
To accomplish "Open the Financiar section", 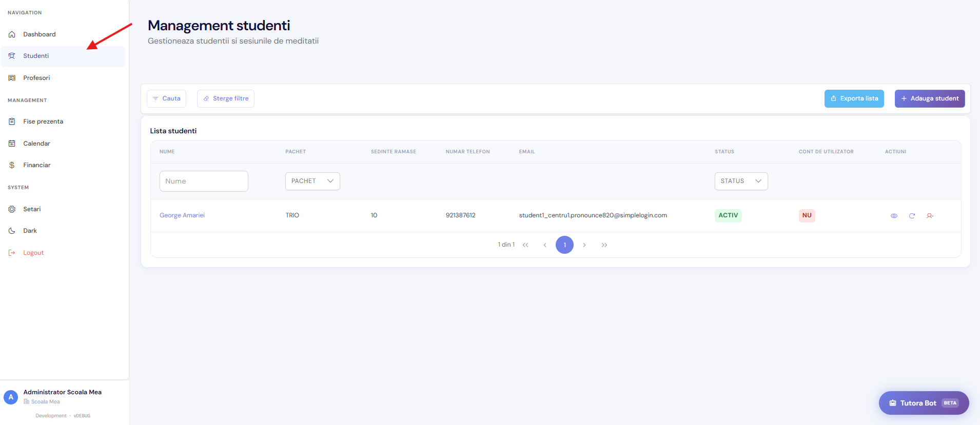I will (x=63, y=165).
